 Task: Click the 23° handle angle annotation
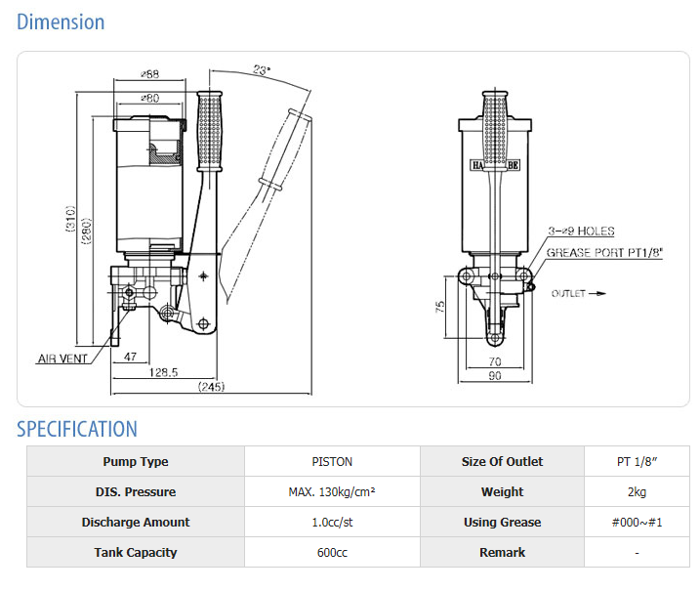pyautogui.click(x=261, y=70)
